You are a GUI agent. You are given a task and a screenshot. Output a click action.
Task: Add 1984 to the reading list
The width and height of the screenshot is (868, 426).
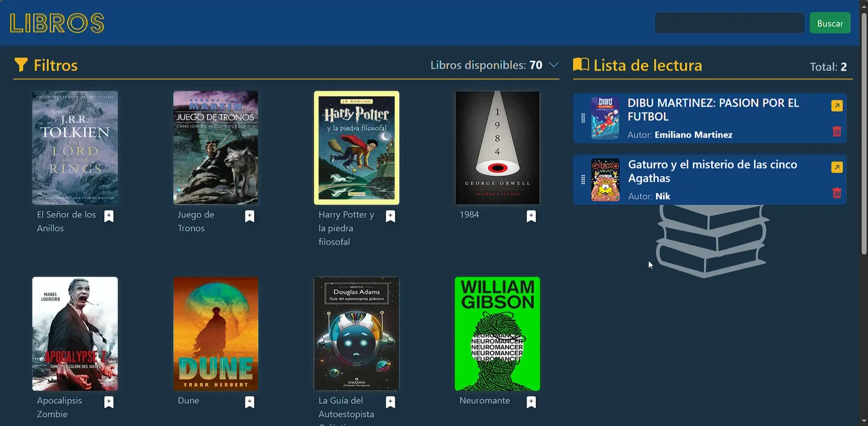click(531, 216)
